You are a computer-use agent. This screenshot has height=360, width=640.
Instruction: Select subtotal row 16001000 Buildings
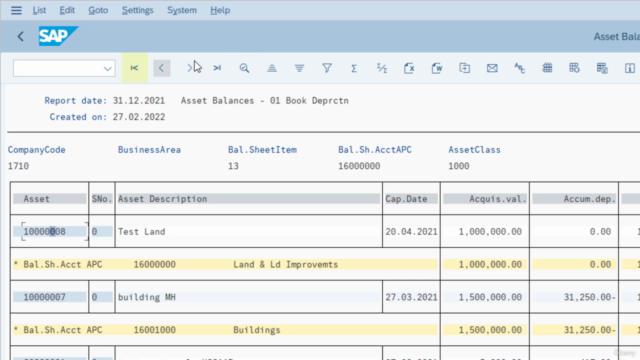coord(225,329)
